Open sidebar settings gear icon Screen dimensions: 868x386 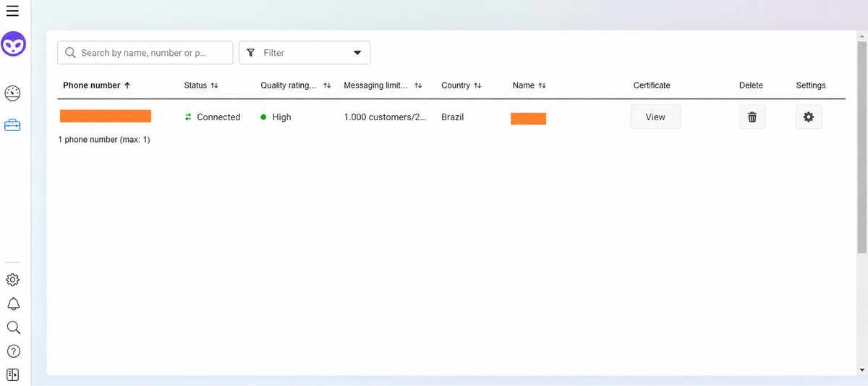point(13,280)
